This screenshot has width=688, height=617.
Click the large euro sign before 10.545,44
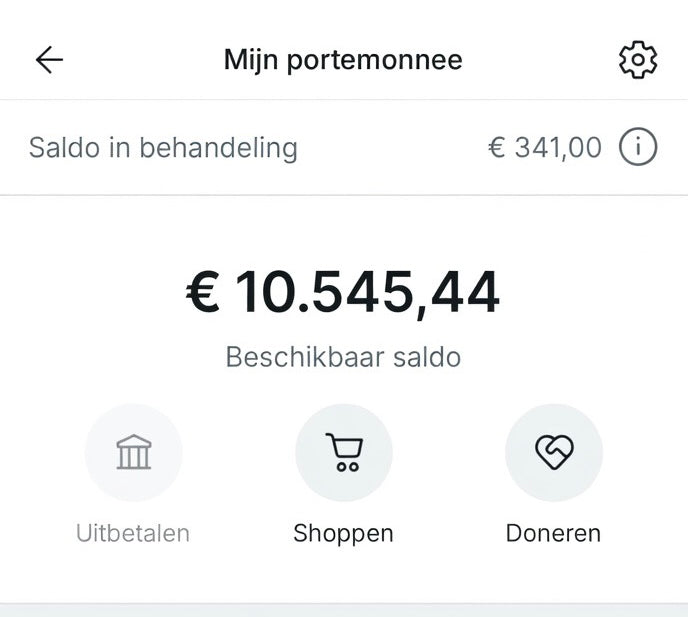pyautogui.click(x=203, y=293)
